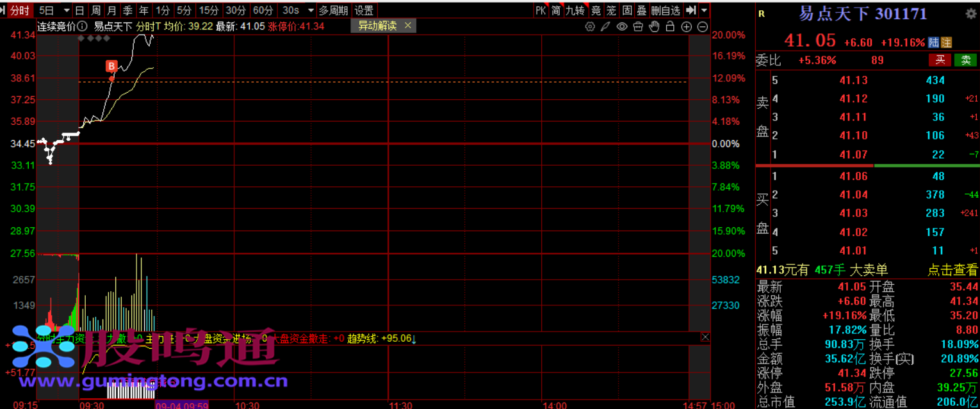Toggle chart overlay visibility eye icon
The width and height of the screenshot is (980, 409).
click(622, 26)
